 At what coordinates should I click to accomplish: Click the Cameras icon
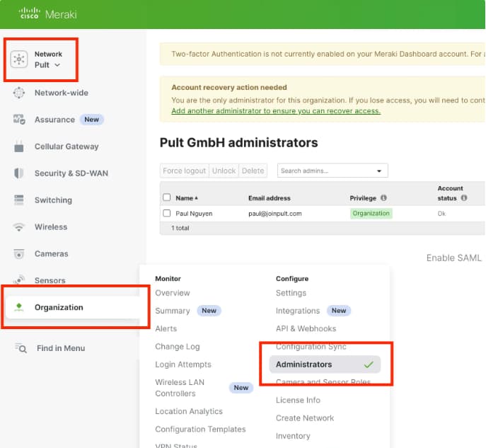(19, 253)
